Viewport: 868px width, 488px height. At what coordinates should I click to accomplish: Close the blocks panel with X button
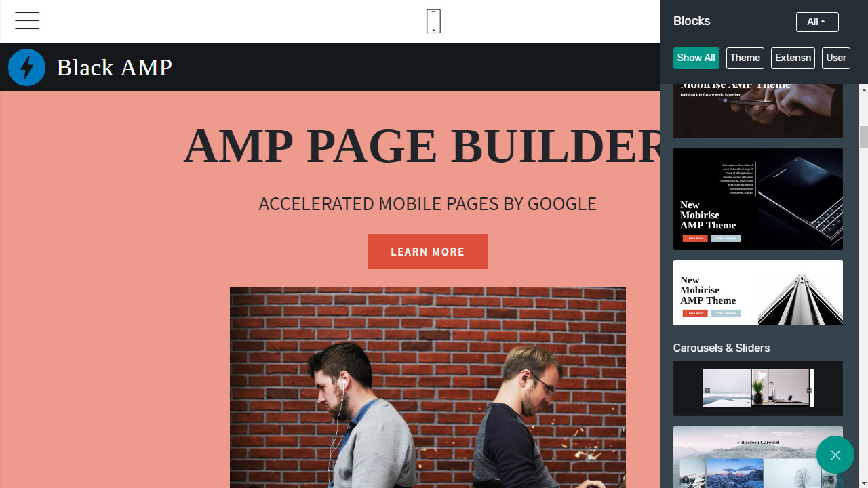click(835, 455)
